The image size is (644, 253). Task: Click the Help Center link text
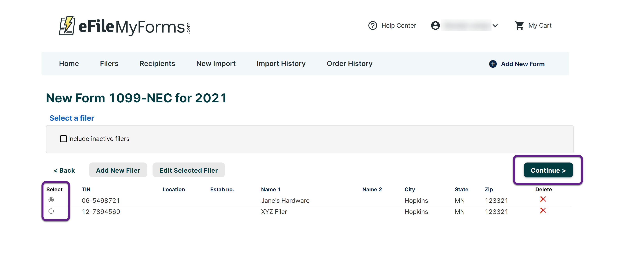coord(399,25)
